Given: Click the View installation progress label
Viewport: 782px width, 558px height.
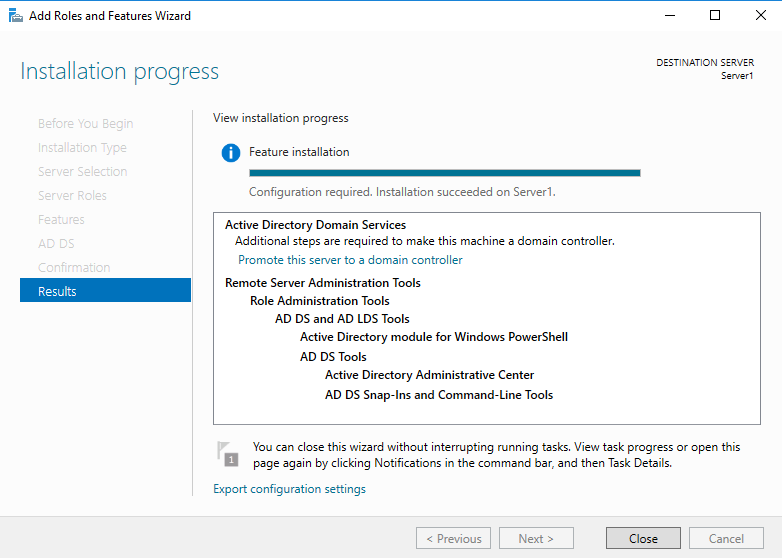Looking at the screenshot, I should [x=280, y=118].
